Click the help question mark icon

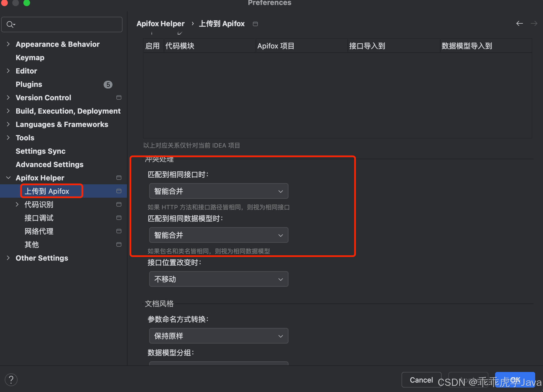tap(11, 380)
